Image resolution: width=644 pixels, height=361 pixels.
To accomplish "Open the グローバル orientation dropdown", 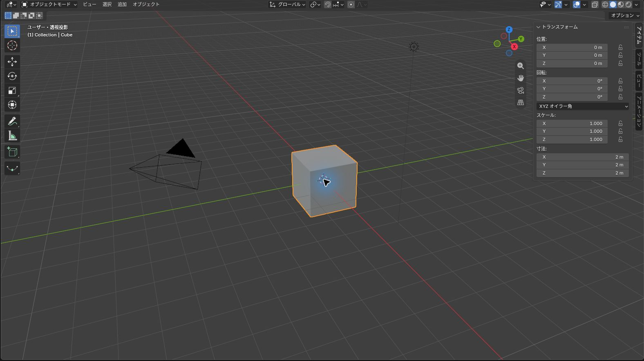I will click(287, 4).
